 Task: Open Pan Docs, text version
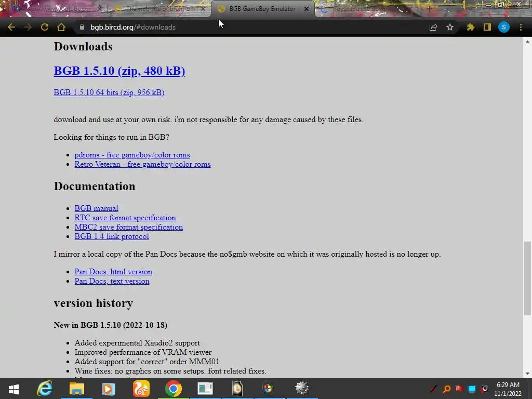click(x=112, y=281)
